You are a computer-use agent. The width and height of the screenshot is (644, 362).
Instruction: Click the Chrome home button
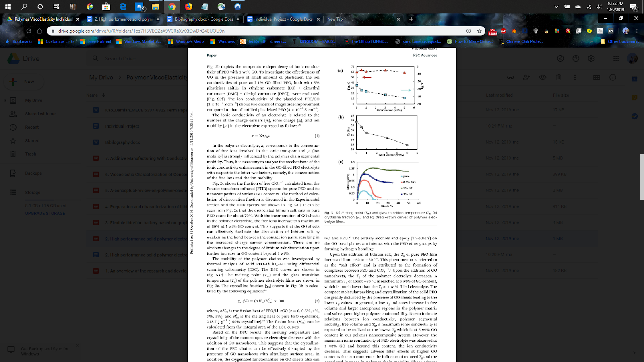(x=39, y=31)
